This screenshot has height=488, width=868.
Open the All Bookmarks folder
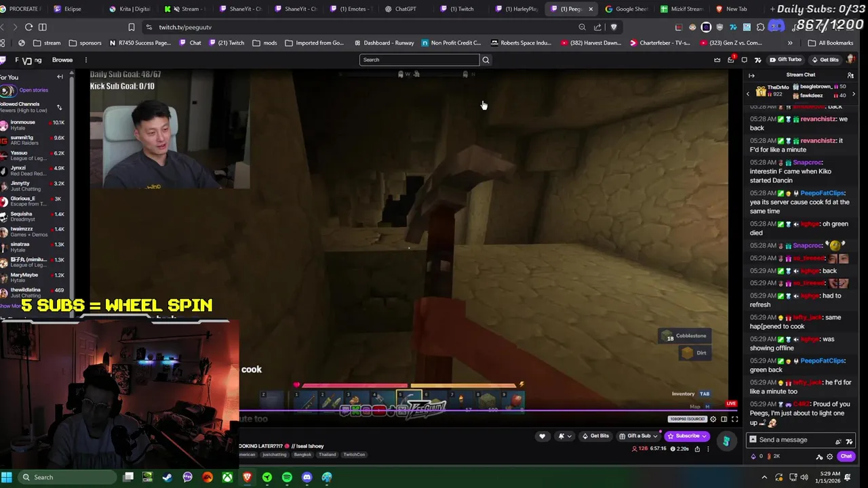[831, 43]
